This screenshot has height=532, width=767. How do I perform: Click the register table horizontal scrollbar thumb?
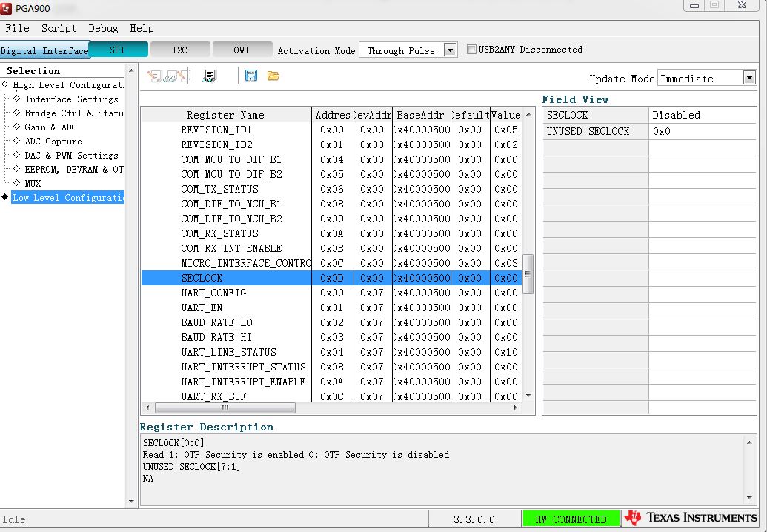click(x=225, y=408)
